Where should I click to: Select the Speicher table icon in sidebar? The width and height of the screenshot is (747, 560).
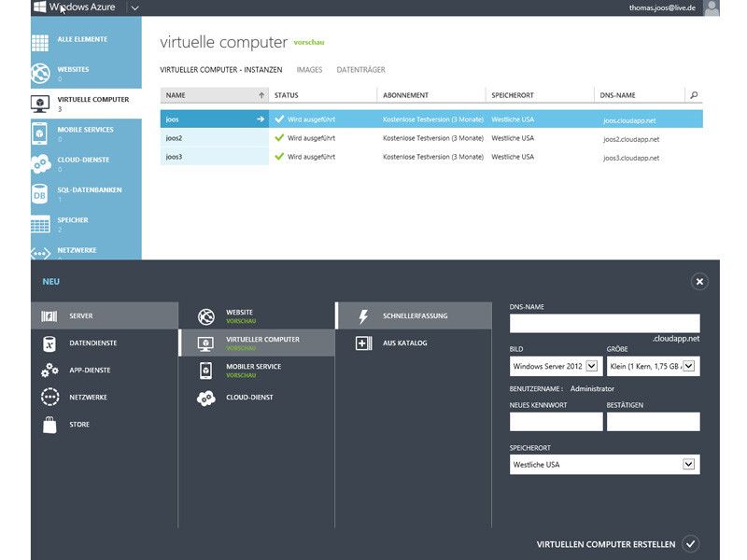point(40,224)
